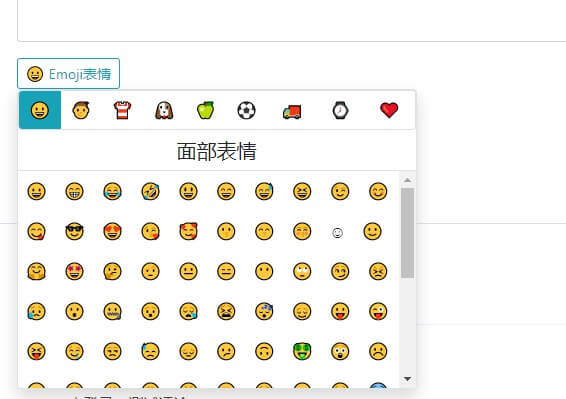Image resolution: width=566 pixels, height=399 pixels.
Task: Switch to the delivery truck travel tab
Action: click(x=292, y=112)
